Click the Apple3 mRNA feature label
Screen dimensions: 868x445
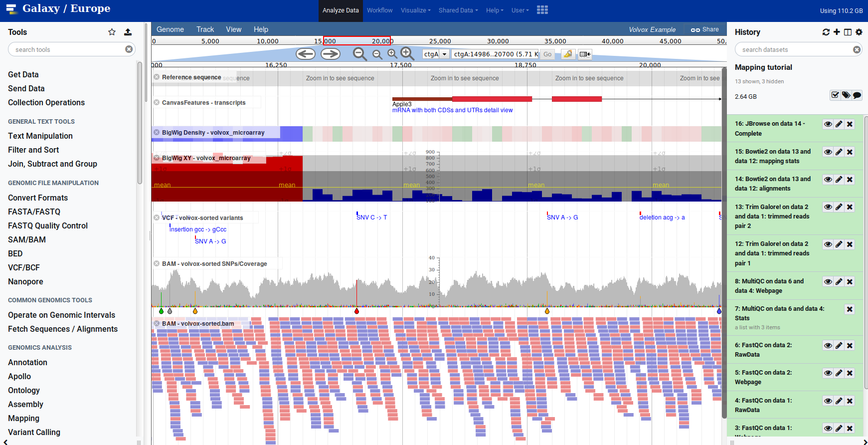coord(402,104)
